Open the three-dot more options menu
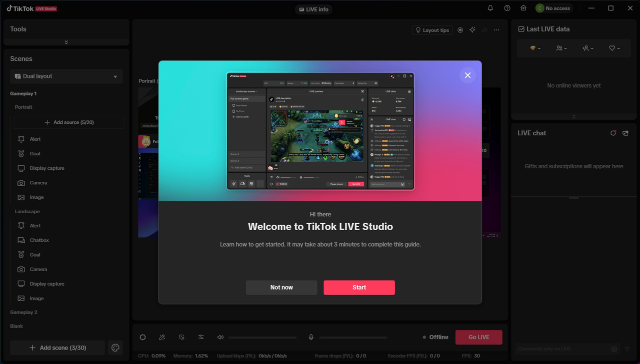The height and width of the screenshot is (364, 640). click(x=496, y=30)
